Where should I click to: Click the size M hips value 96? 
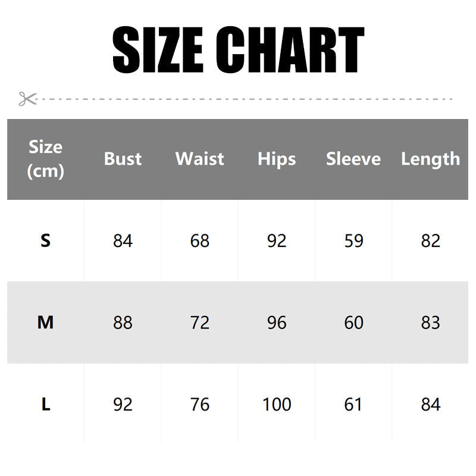click(277, 322)
